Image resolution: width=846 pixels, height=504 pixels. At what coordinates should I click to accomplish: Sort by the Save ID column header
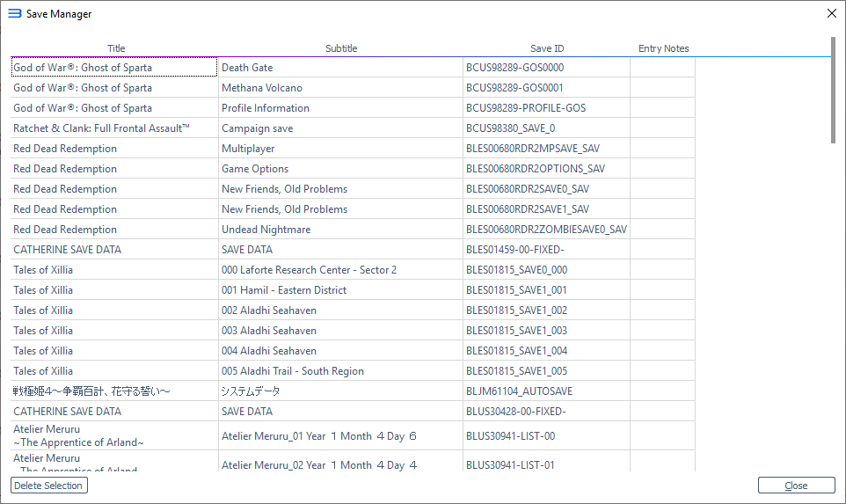pyautogui.click(x=546, y=48)
